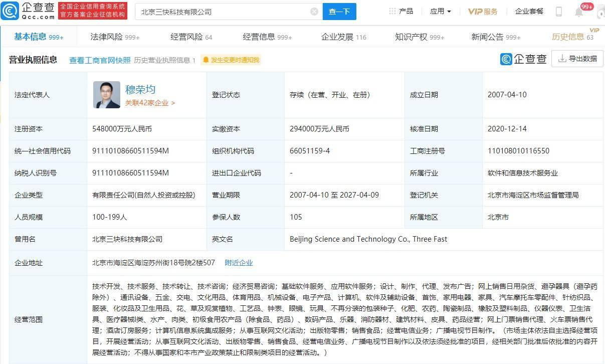Open the Qcc.com logo homepage
The image size is (605, 364).
coord(28,11)
